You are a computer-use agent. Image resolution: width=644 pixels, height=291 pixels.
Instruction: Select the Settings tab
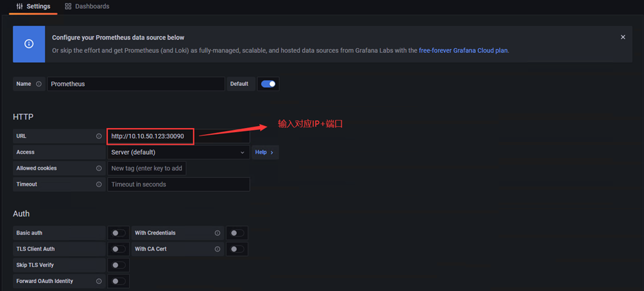coord(33,7)
